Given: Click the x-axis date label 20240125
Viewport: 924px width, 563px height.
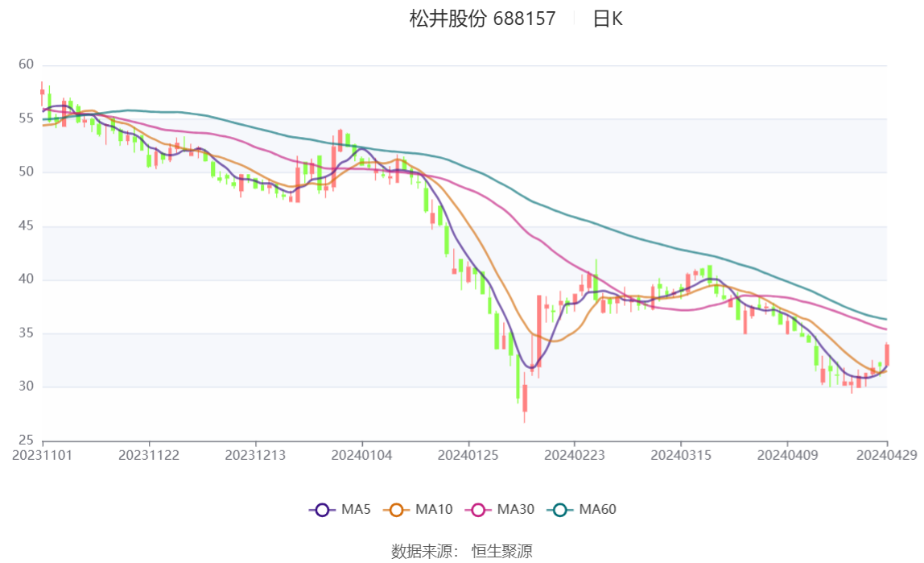Looking at the screenshot, I should [468, 455].
